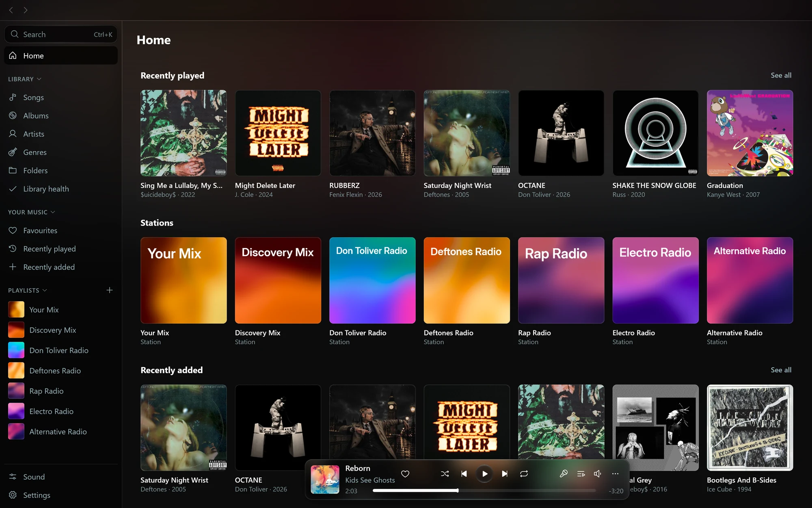Image resolution: width=812 pixels, height=508 pixels.
Task: Click the back navigation arrow
Action: coord(11,10)
